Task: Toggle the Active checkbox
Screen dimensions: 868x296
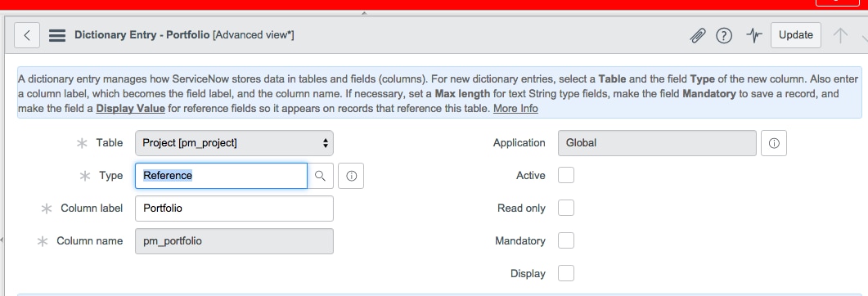Action: (x=566, y=175)
